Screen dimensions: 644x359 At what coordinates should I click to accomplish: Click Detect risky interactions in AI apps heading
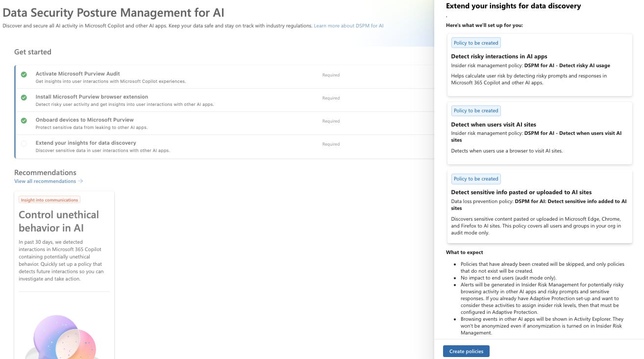tap(499, 56)
